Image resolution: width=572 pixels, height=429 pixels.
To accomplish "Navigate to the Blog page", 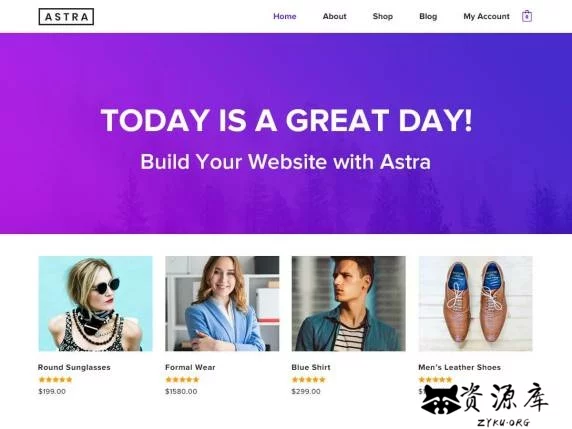I will point(428,16).
